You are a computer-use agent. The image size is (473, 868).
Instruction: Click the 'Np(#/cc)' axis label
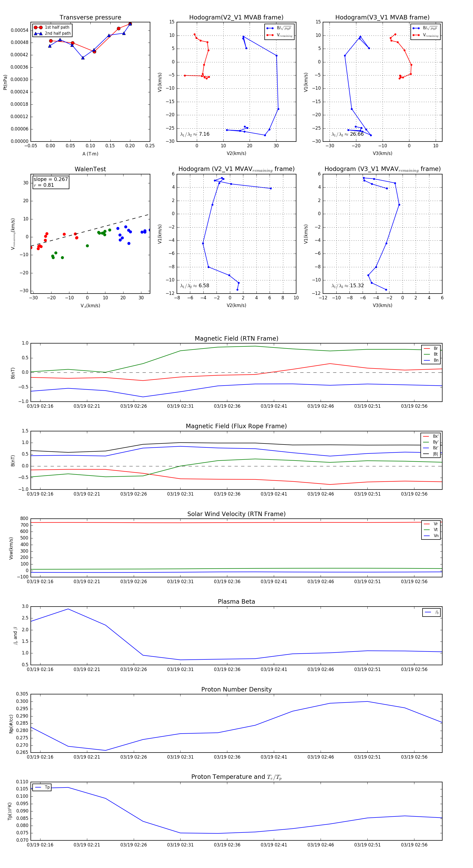pyautogui.click(x=11, y=723)
